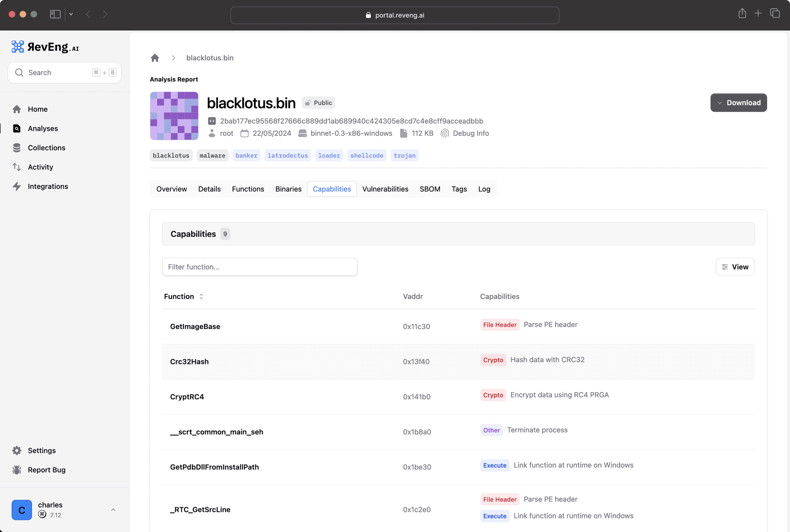Switch to the Vulnerabilities tab
Viewport: 790px width, 532px height.
point(385,189)
